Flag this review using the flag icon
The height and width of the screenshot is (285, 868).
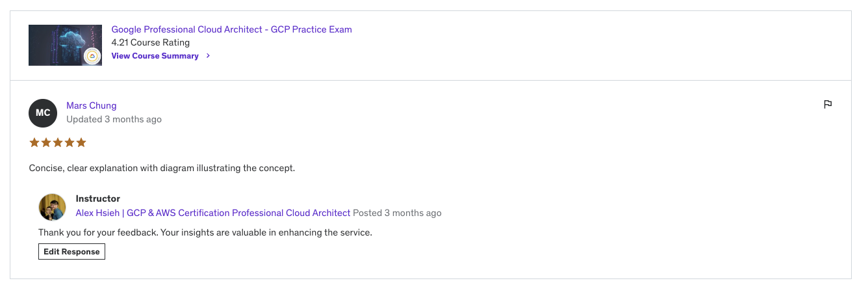pos(828,104)
